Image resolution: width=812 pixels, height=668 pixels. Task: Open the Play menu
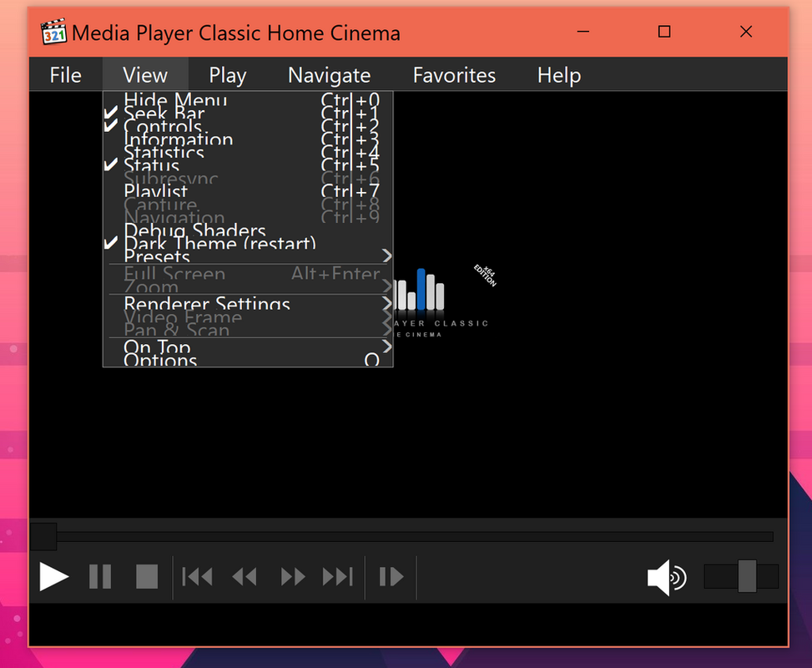(x=227, y=75)
